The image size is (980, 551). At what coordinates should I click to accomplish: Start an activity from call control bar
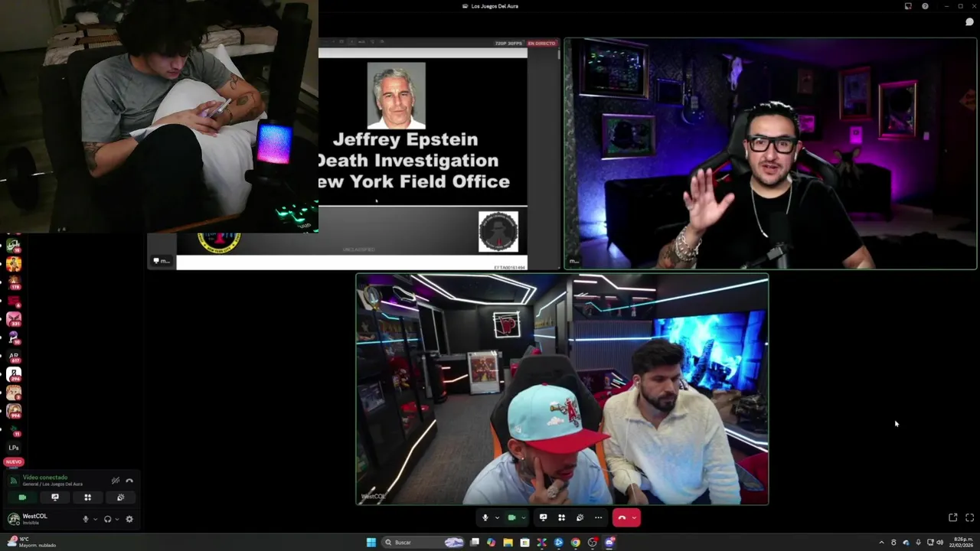tap(561, 517)
